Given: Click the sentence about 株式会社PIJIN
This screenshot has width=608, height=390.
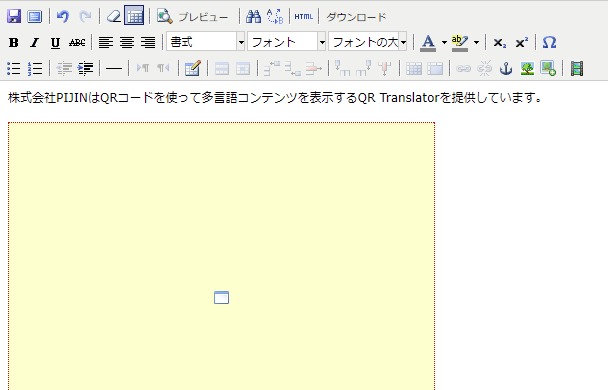Looking at the screenshot, I should point(275,98).
